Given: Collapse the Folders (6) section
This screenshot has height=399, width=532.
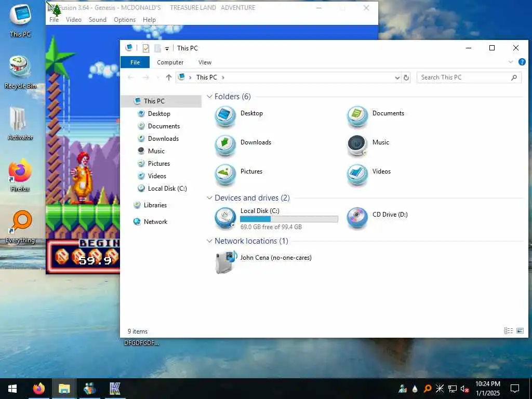Looking at the screenshot, I should click(x=209, y=97).
